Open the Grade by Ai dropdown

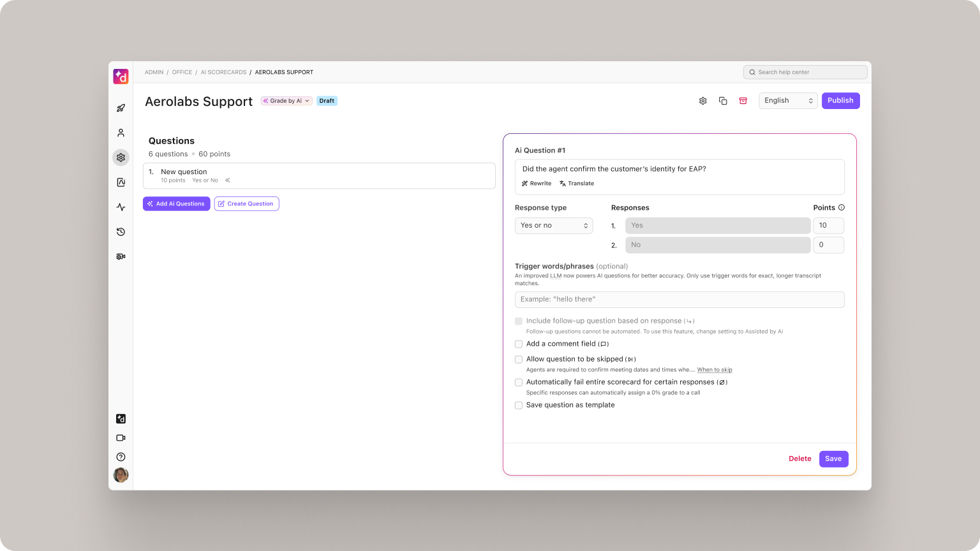(x=286, y=101)
